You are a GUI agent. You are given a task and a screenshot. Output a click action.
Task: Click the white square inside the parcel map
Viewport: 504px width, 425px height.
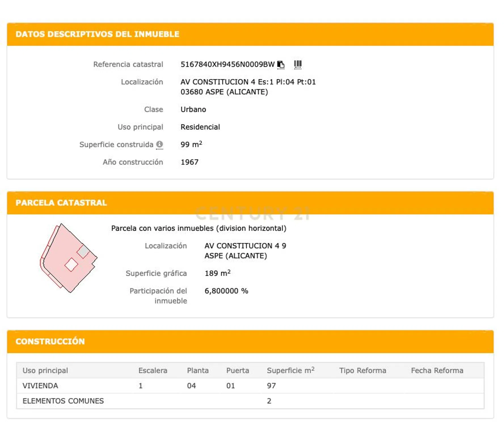click(x=71, y=265)
